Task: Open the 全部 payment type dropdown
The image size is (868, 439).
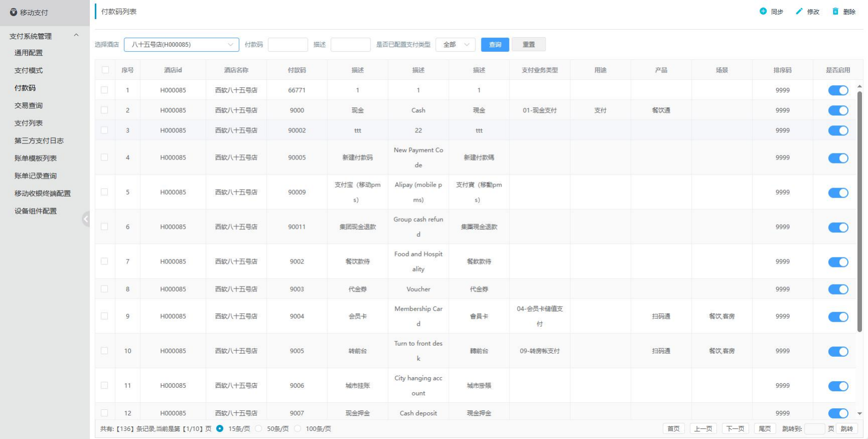Action: coord(455,45)
